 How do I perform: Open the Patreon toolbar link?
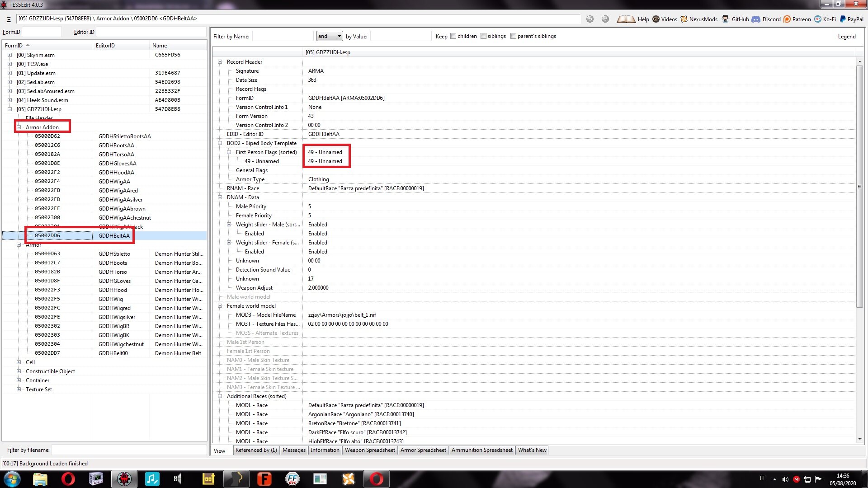coord(797,19)
